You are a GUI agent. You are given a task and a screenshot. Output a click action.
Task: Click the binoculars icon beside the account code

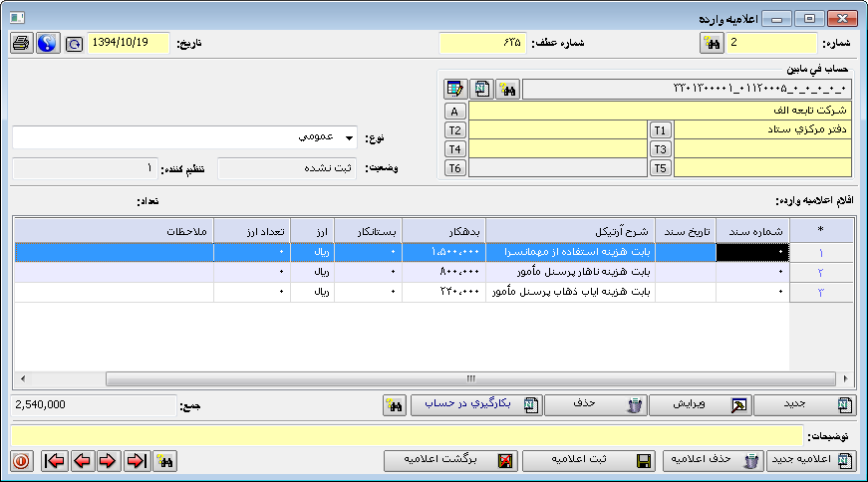(x=508, y=90)
